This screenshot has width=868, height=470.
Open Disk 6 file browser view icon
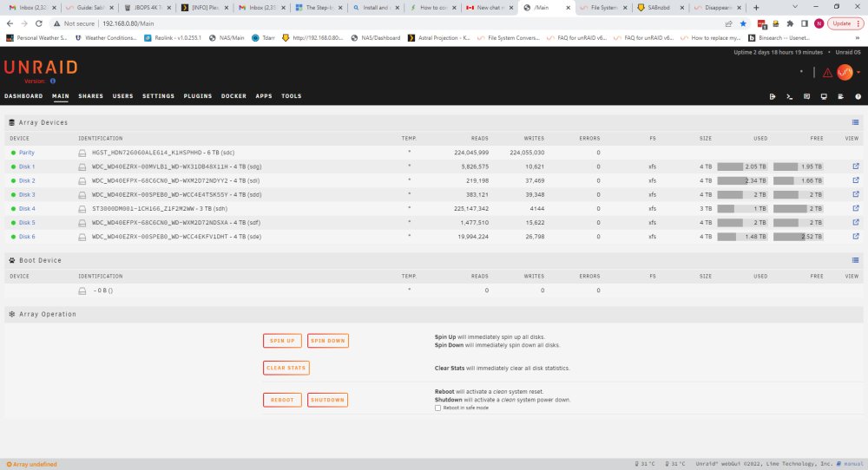856,236
